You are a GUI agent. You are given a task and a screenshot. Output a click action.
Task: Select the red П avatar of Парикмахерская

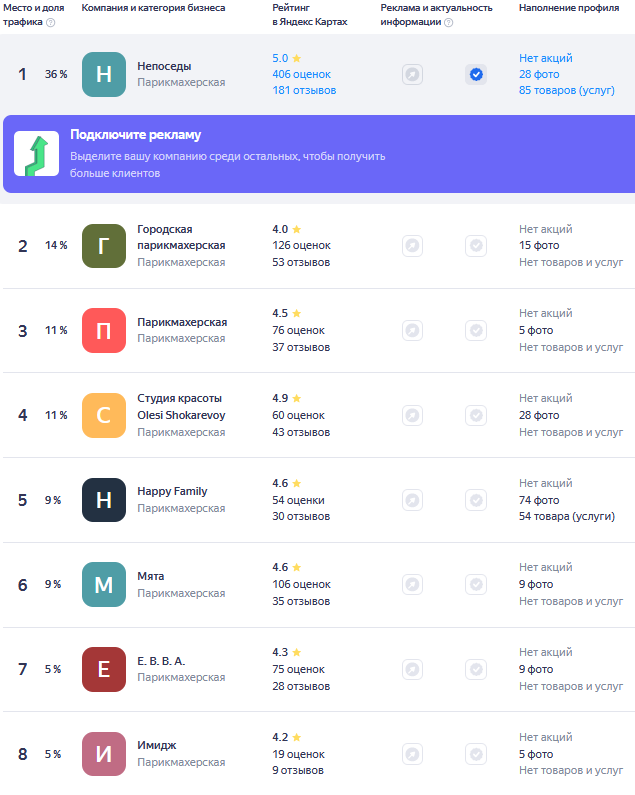click(x=104, y=331)
